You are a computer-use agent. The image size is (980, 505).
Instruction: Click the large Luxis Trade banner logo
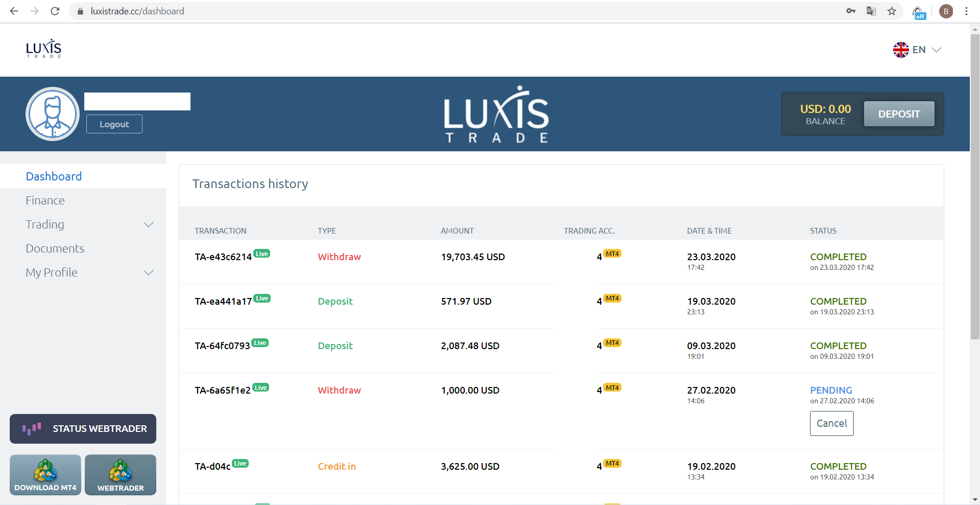click(x=496, y=114)
